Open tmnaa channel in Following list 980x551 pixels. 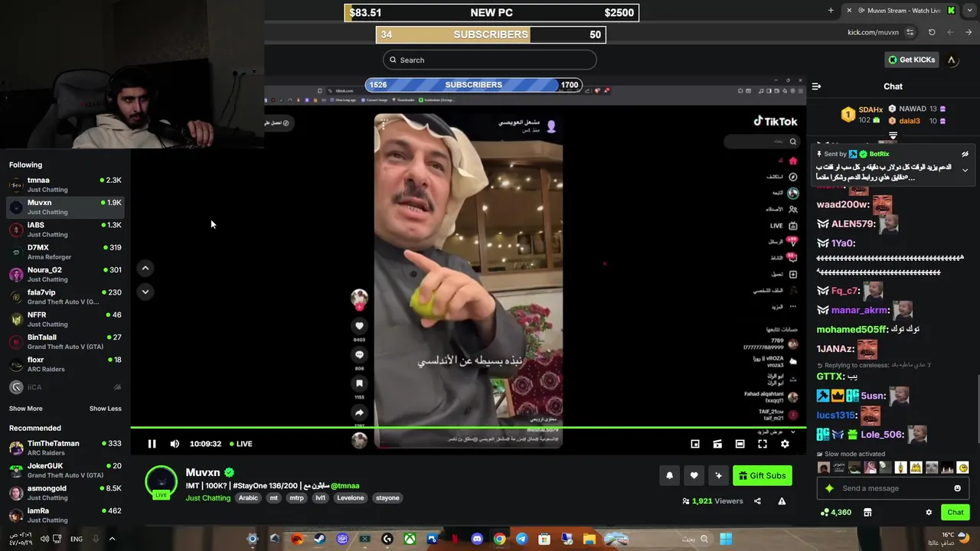pos(65,184)
